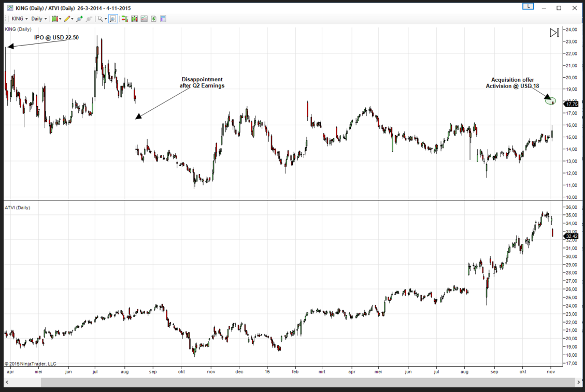Click the right arrow of horizontal scrollbar
This screenshot has height=392, width=585.
(x=578, y=382)
